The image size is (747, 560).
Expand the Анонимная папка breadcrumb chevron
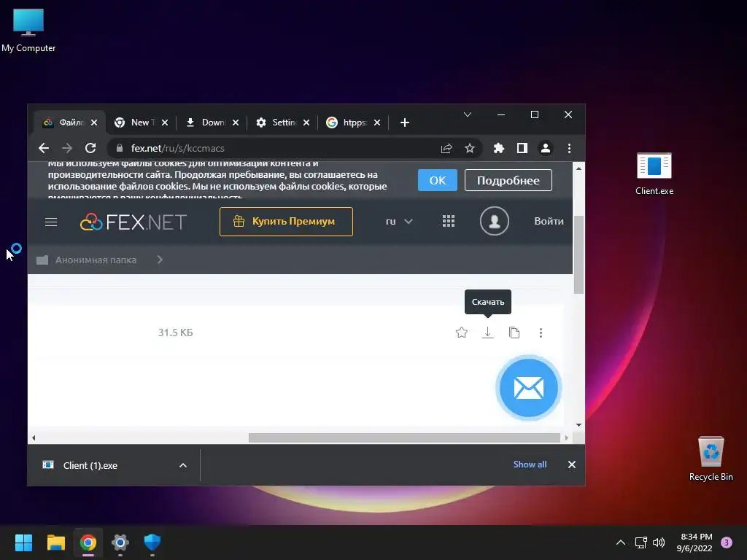(160, 260)
